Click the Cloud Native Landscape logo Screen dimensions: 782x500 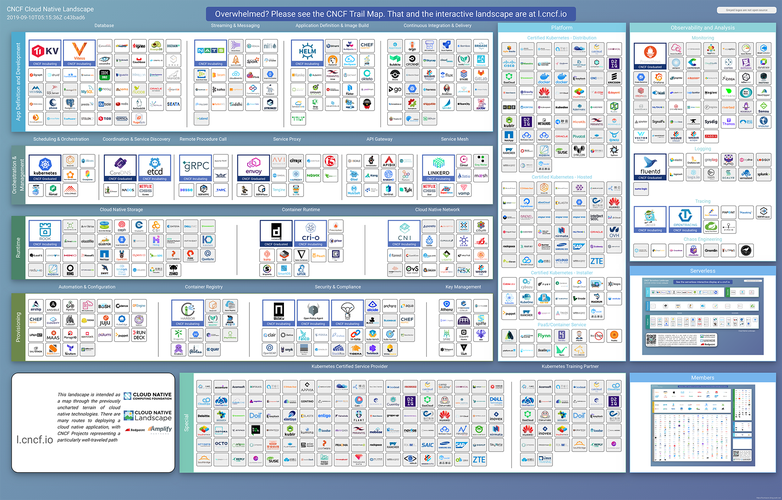[x=148, y=415]
